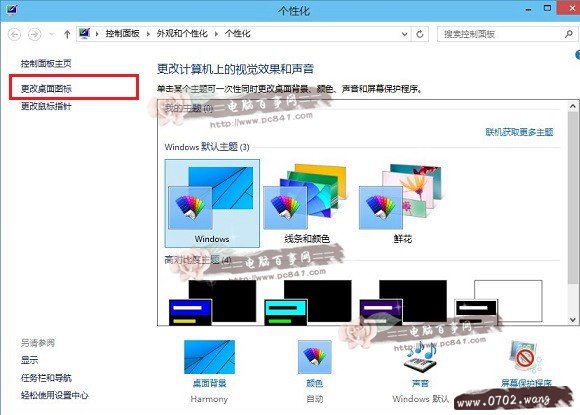Select the Windows default theme
This screenshot has height=415, width=580.
212,203
